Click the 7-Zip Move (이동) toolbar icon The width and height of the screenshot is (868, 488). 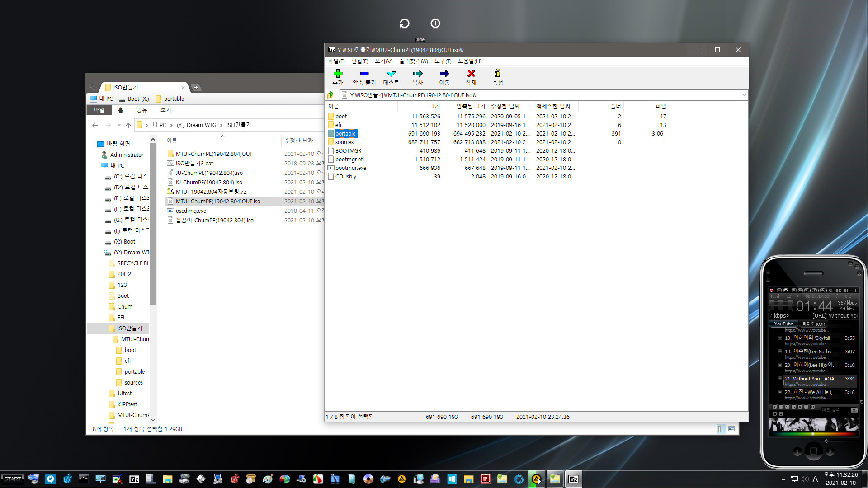tap(444, 74)
